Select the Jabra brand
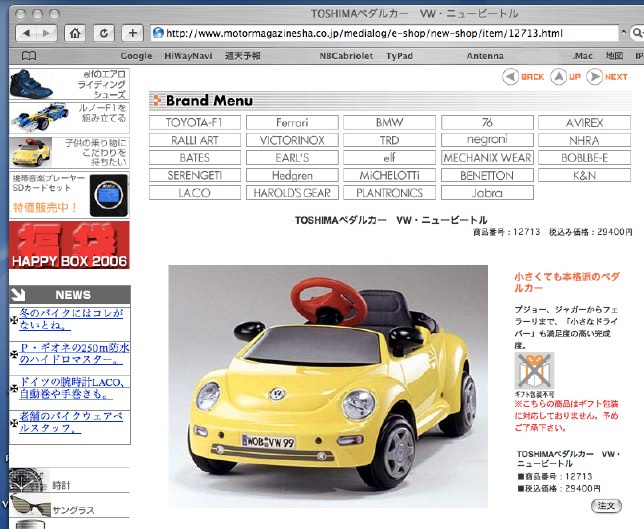 click(487, 193)
